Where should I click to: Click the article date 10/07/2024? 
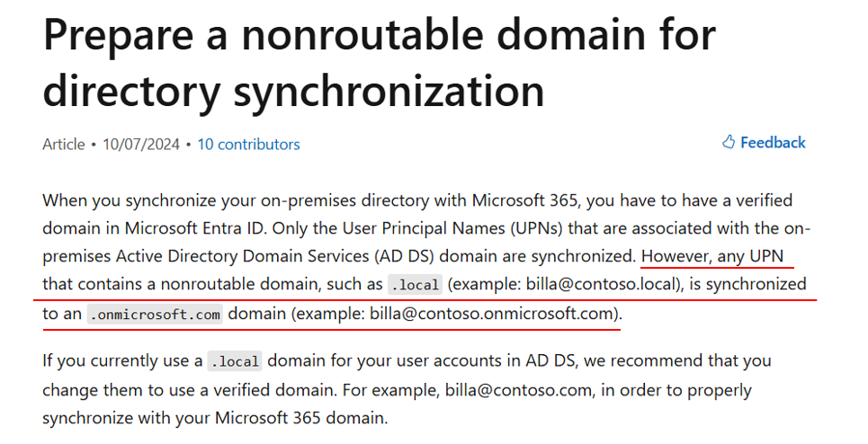(141, 145)
